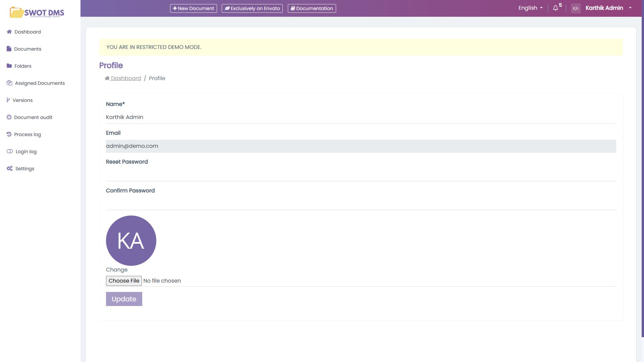The image size is (644, 362).
Task: Open the New Document button
Action: pyautogui.click(x=194, y=8)
